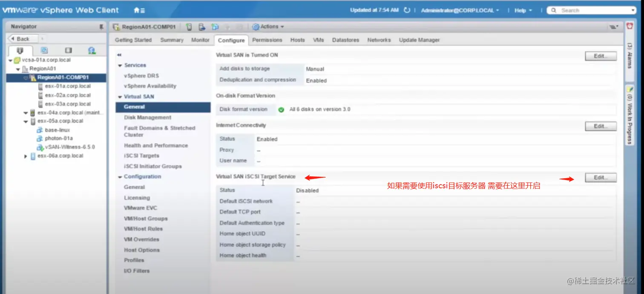Click the New Virtual Machine toolbar icon
The image size is (644, 294).
click(x=215, y=27)
